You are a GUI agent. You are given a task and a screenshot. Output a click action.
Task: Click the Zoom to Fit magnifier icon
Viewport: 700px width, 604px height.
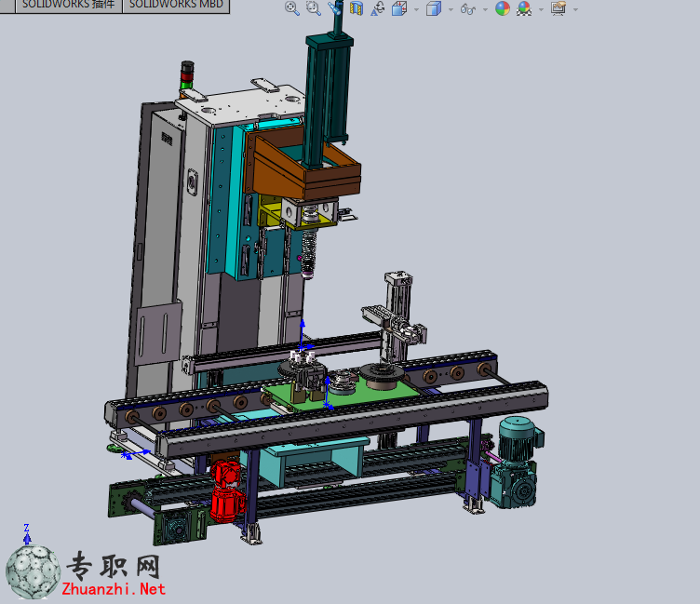(x=292, y=8)
